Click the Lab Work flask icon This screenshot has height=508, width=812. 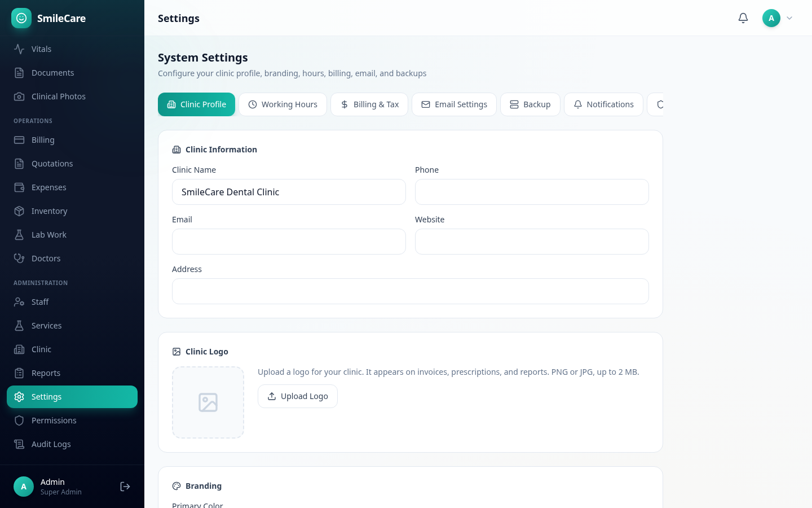pos(19,235)
